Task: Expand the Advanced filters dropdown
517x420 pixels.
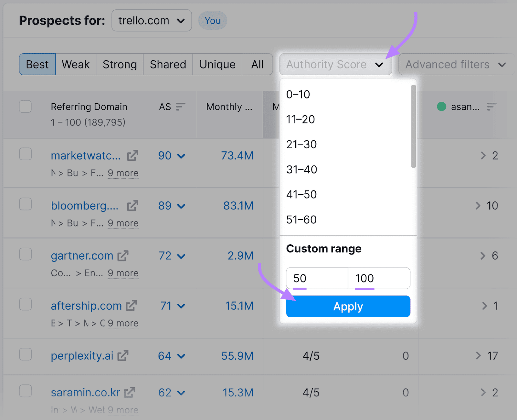Action: point(456,64)
